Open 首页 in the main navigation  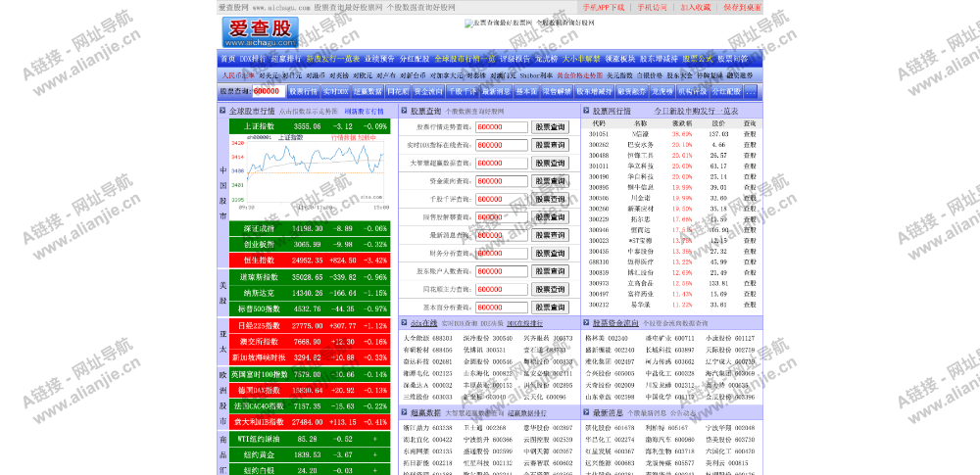tap(227, 59)
